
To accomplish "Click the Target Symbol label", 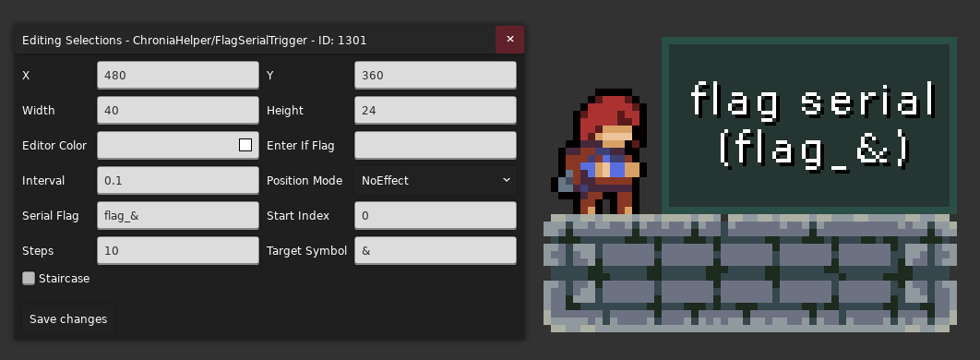I will click(x=306, y=251).
